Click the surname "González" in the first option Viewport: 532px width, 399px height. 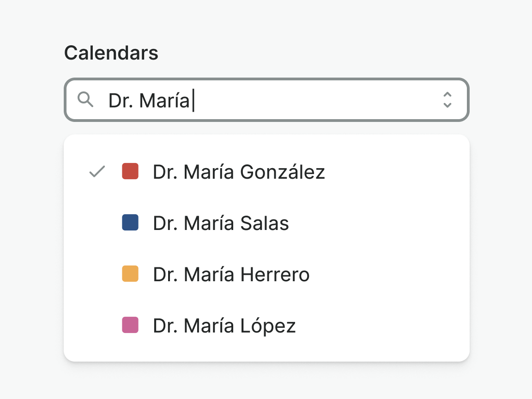282,172
